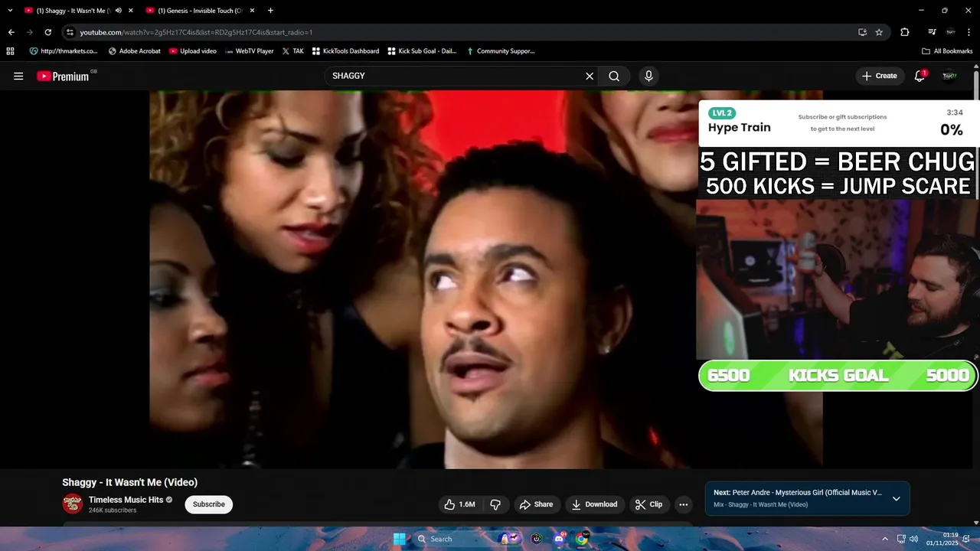Go to YouTube Premium home logo
This screenshot has width=980, height=551.
63,76
